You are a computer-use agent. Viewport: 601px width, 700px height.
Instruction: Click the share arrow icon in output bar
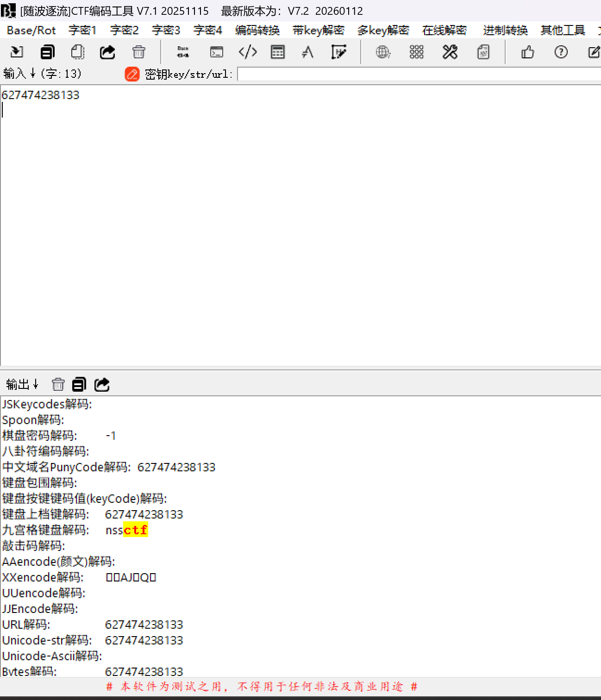102,384
